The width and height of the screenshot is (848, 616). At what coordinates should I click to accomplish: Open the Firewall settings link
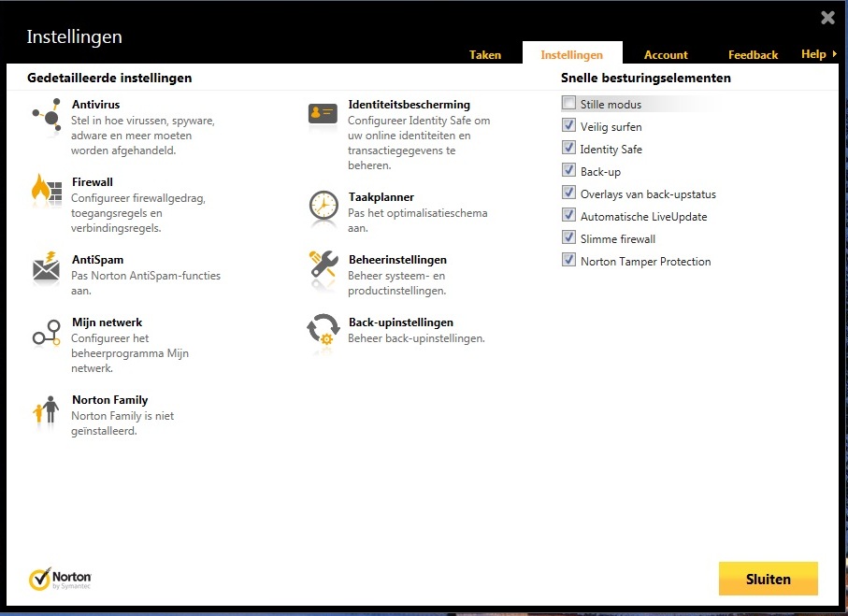click(93, 182)
